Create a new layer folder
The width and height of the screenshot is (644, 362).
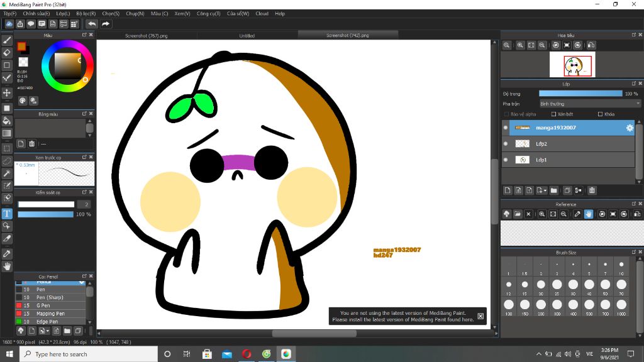click(554, 190)
